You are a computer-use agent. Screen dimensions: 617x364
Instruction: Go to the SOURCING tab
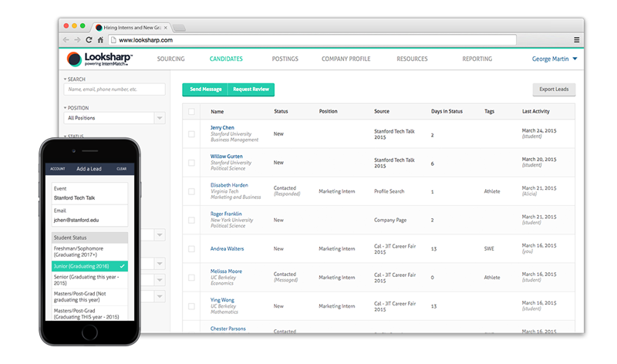point(170,59)
